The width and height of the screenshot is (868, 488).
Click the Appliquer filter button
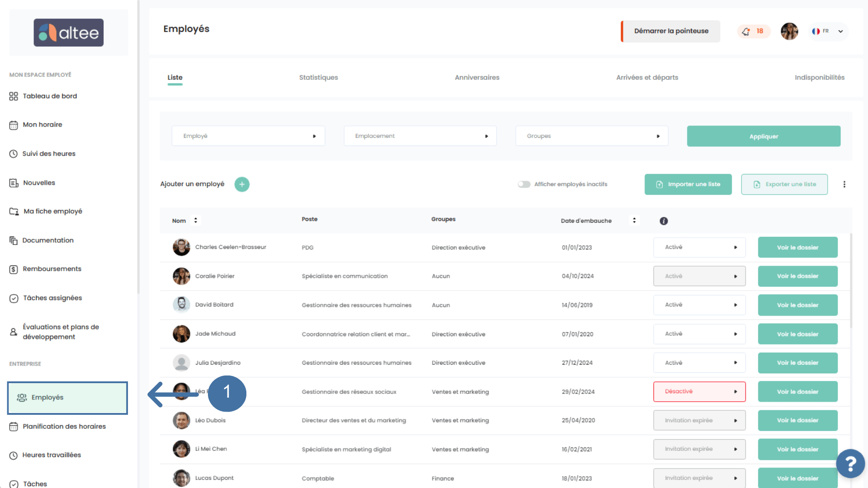coord(764,136)
